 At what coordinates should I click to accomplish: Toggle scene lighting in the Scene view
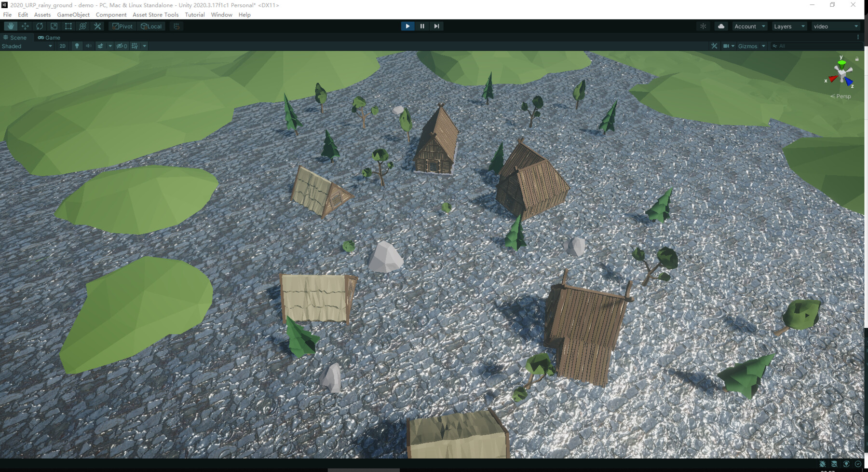point(78,46)
